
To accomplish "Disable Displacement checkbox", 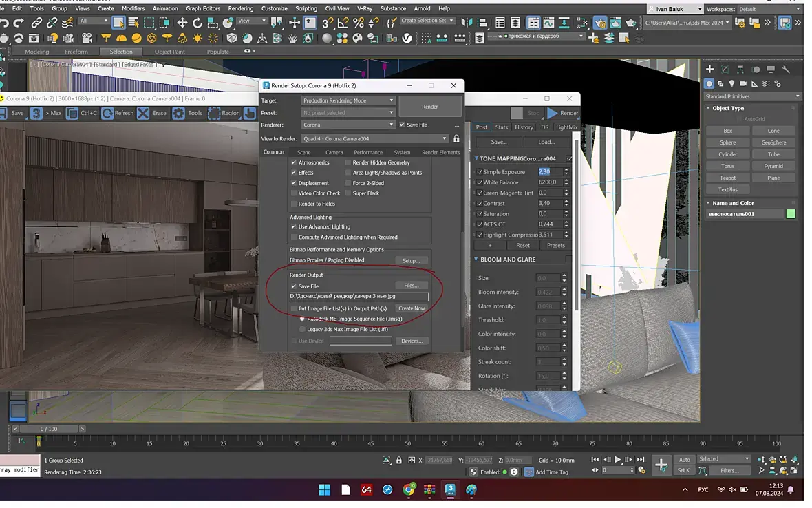I will click(294, 183).
